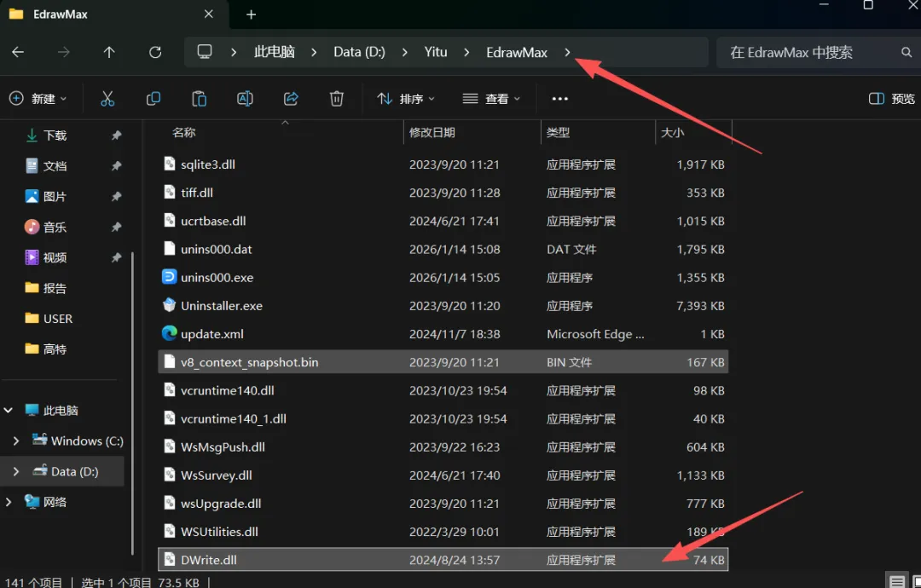Click the Uninstaller.exe file icon
The height and width of the screenshot is (588, 921).
(x=169, y=305)
